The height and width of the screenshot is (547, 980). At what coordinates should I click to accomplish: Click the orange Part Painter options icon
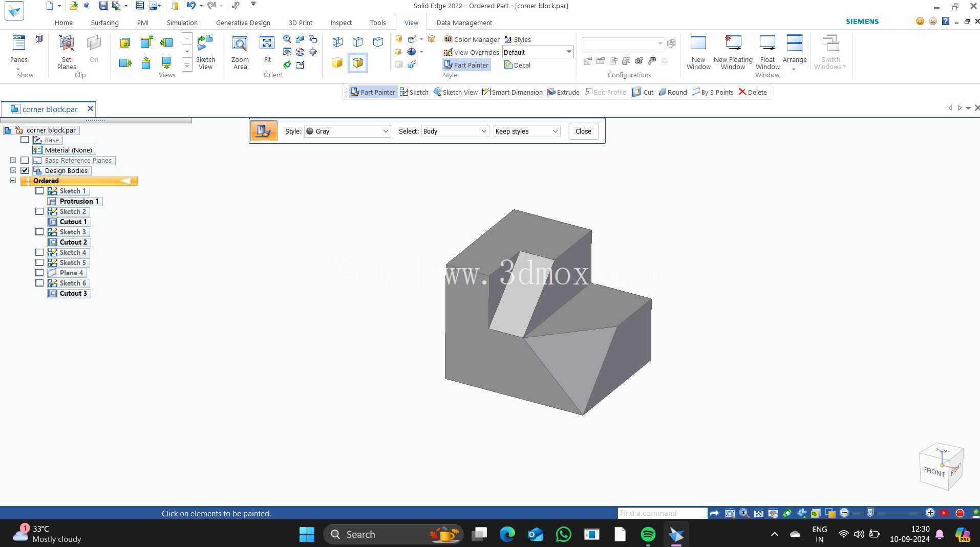point(264,131)
